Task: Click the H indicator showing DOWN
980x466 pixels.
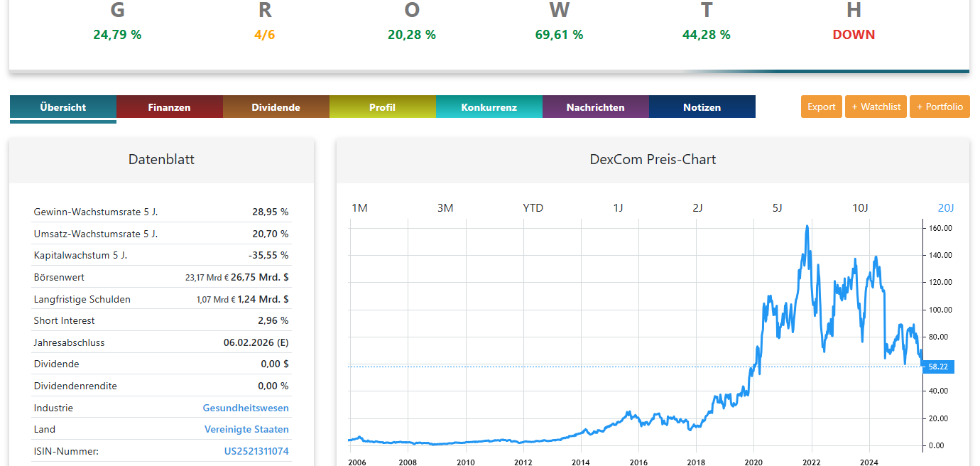Action: pyautogui.click(x=854, y=33)
